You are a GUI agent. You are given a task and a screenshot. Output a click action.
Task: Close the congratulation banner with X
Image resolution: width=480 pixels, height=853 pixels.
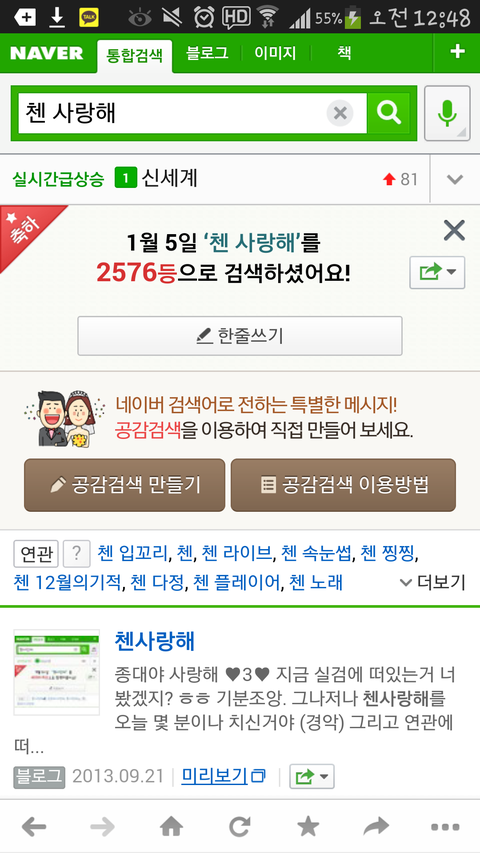tap(454, 231)
